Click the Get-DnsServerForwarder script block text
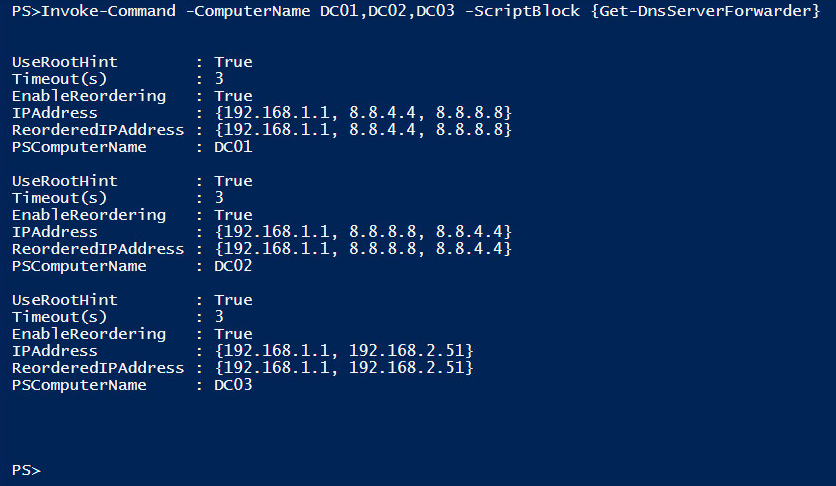 (x=705, y=11)
